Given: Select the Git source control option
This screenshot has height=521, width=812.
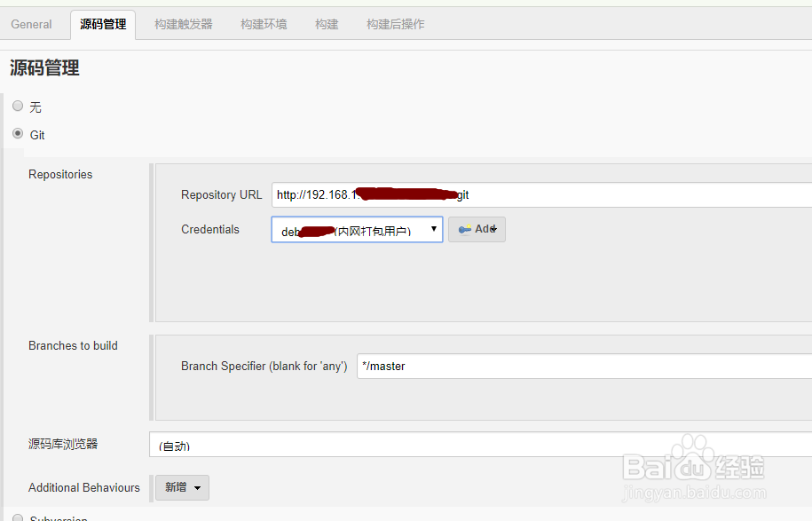Looking at the screenshot, I should [18, 134].
